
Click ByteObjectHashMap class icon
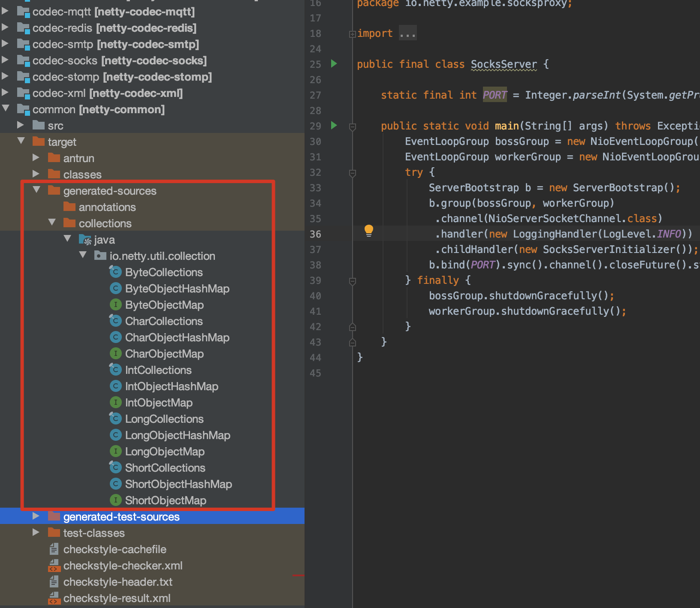click(115, 288)
